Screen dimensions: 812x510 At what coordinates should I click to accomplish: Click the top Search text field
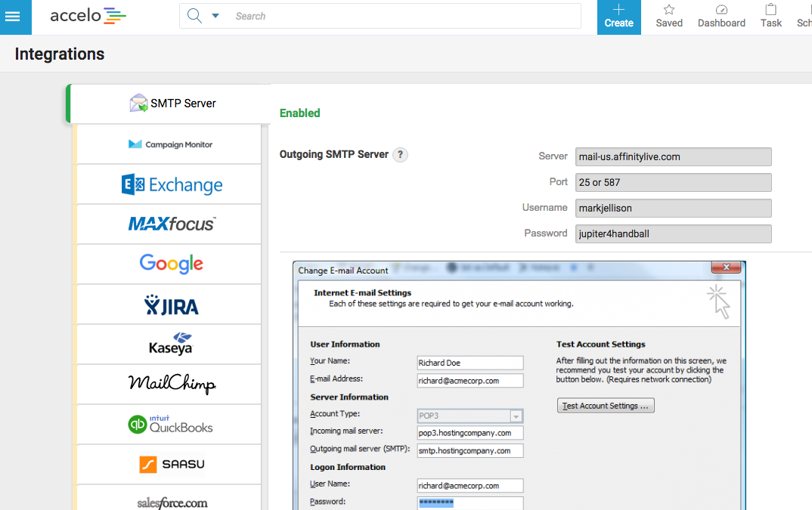[x=404, y=16]
